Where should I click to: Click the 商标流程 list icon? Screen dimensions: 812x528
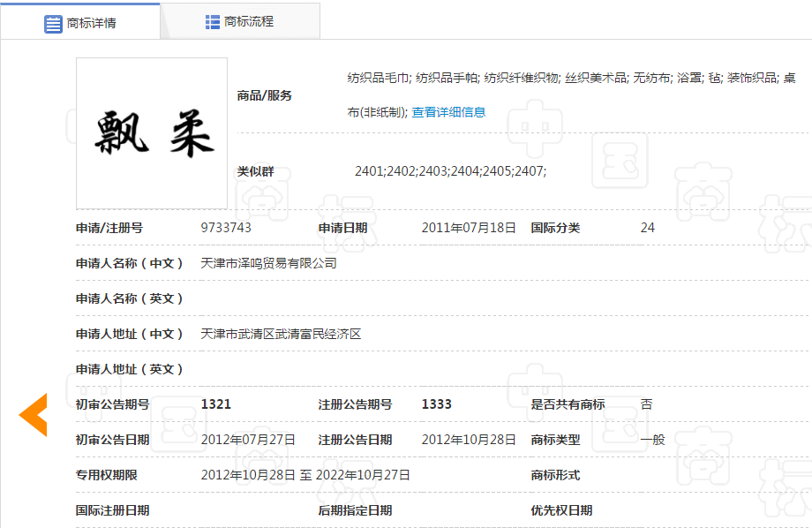(213, 22)
